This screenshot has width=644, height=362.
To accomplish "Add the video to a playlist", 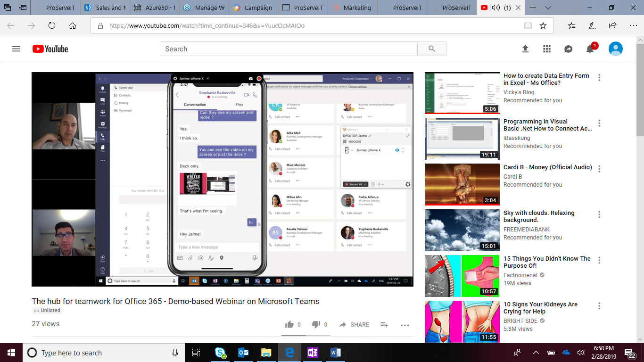I will [384, 325].
